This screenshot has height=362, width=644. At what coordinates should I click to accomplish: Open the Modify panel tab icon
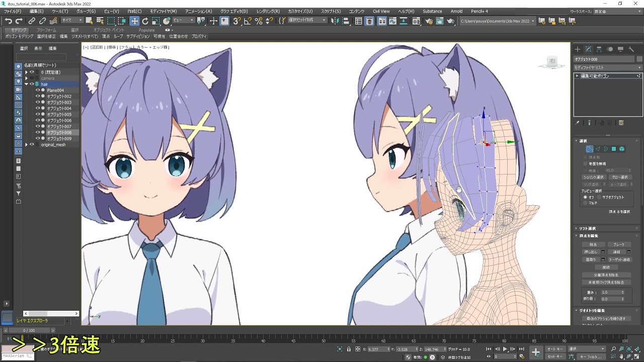pyautogui.click(x=588, y=49)
